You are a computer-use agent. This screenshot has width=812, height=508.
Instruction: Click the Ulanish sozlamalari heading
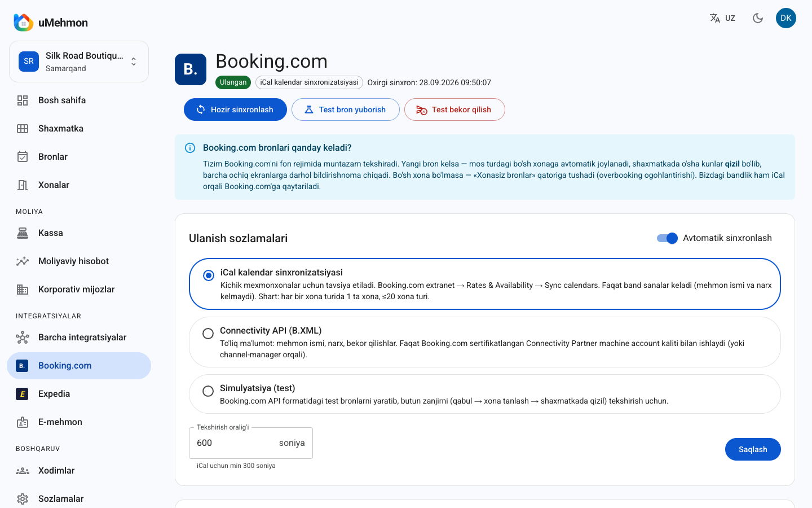tap(238, 238)
